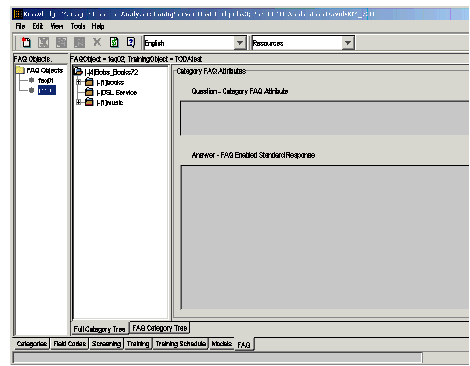Screen dimensions: 470x366
Task: Expand the music category node
Action: 79,102
